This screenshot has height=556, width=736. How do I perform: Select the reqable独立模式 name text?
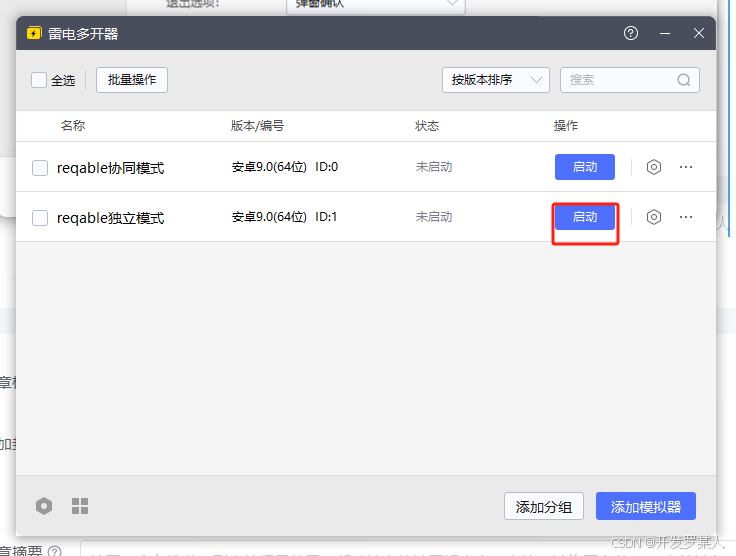pyautogui.click(x=111, y=218)
